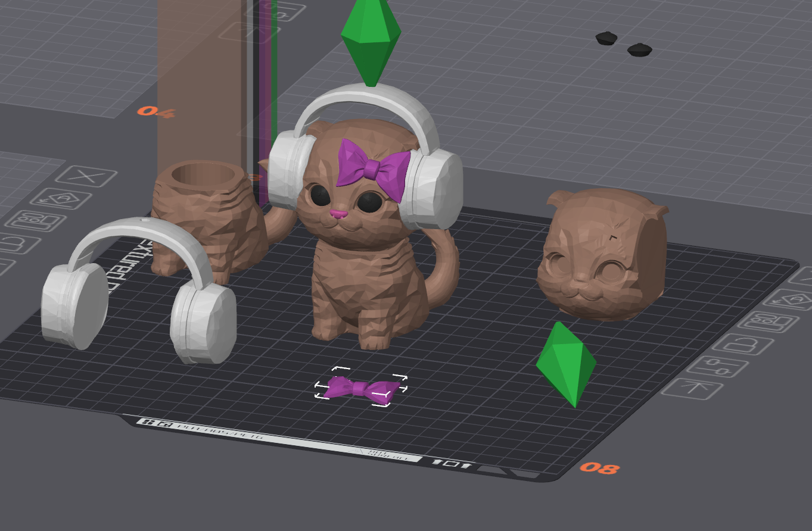
Task: Click the orange 08 plate number label
Action: (x=599, y=468)
